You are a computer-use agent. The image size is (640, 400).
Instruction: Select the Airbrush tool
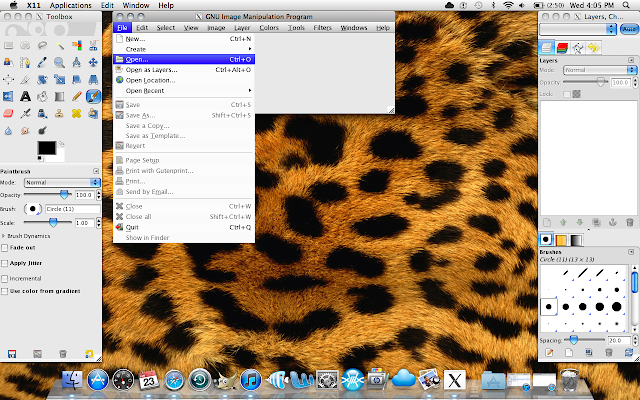coord(25,113)
